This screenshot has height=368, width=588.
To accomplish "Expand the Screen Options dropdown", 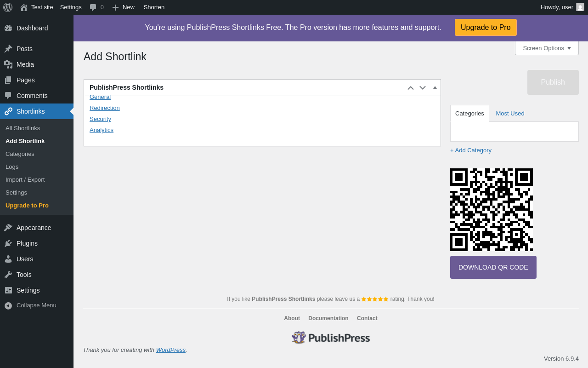I will [547, 48].
